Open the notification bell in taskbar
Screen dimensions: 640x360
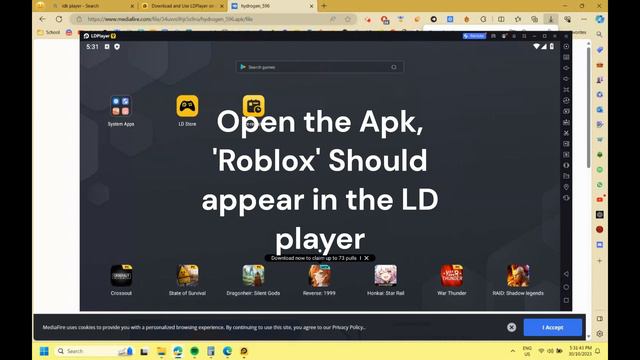click(x=598, y=351)
